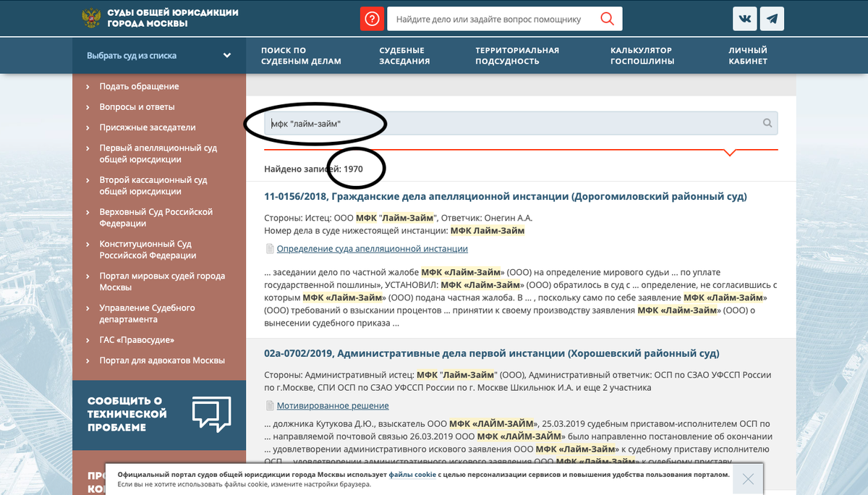Open the Telegram channel icon
868x495 pixels.
click(773, 19)
